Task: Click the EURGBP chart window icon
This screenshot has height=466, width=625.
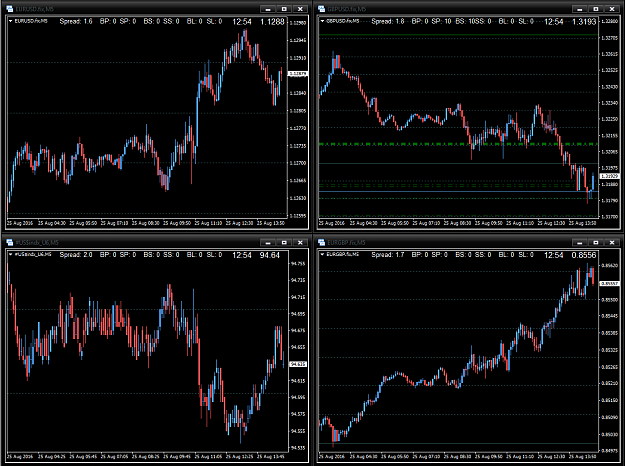Action: point(322,242)
